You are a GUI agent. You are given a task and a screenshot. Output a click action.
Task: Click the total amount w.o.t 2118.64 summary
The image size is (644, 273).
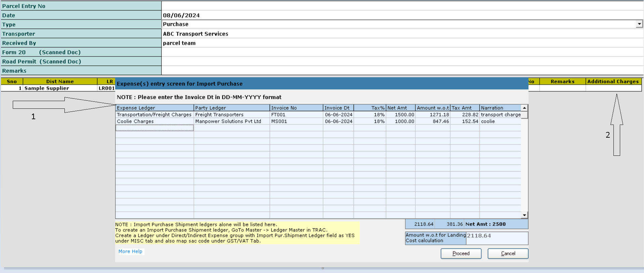[424, 224]
